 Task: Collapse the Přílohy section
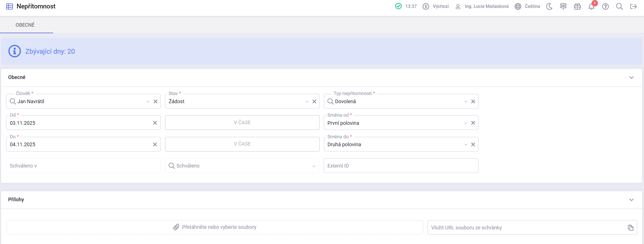coord(631,200)
